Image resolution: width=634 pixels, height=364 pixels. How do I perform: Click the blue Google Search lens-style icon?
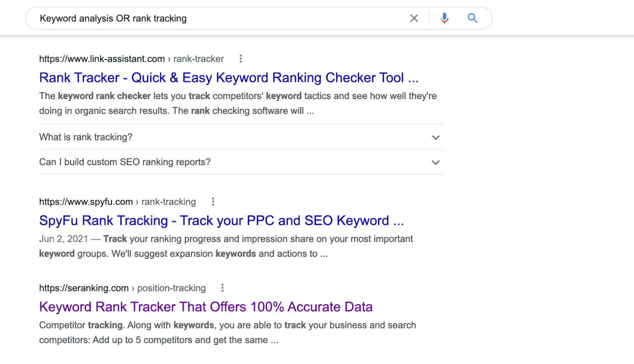point(472,18)
